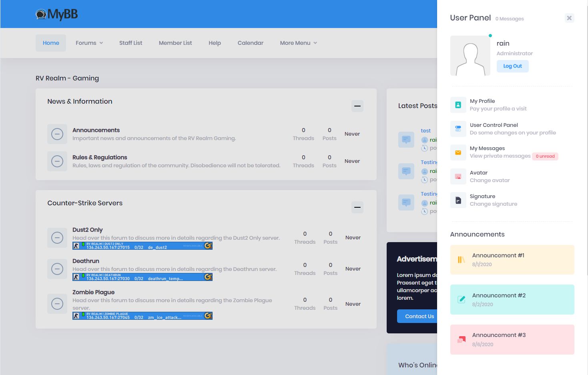Expand the Forums dropdown menu
The image size is (588, 375).
[x=89, y=43]
